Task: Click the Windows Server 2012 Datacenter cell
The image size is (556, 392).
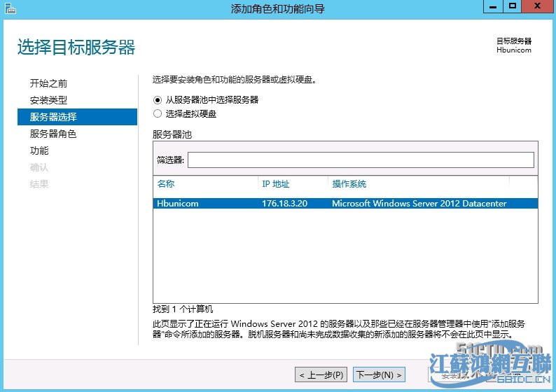Action: click(419, 204)
